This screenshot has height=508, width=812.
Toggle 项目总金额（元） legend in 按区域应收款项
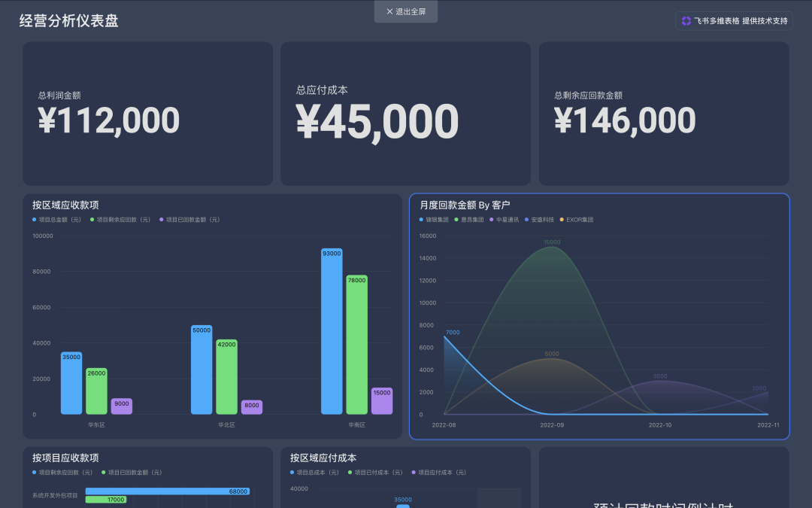(x=57, y=220)
